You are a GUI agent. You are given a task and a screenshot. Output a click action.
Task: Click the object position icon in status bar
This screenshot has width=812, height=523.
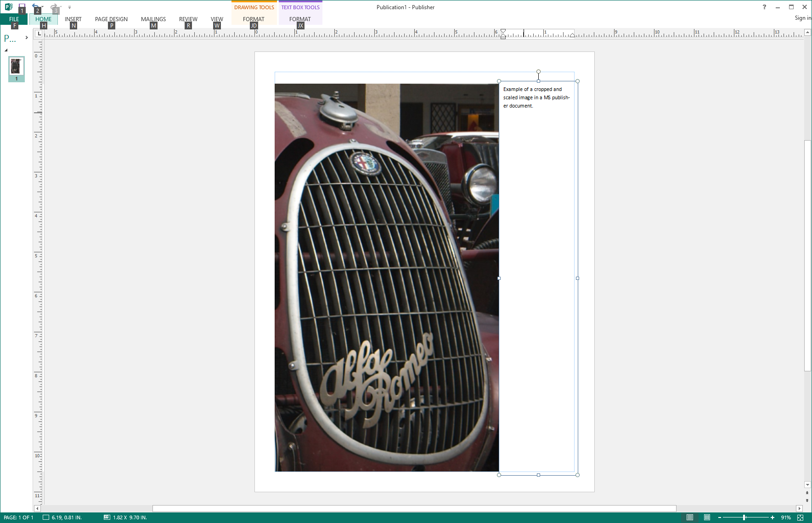[46, 517]
